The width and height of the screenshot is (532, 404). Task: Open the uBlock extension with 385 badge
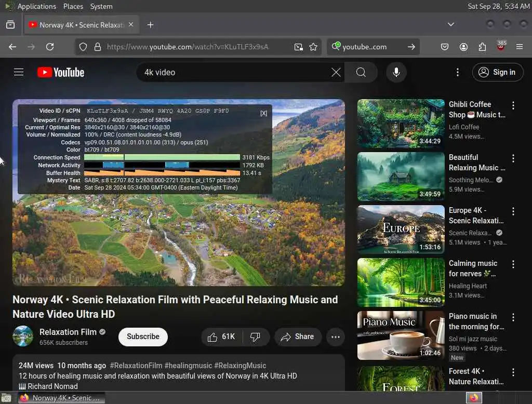[x=501, y=46]
